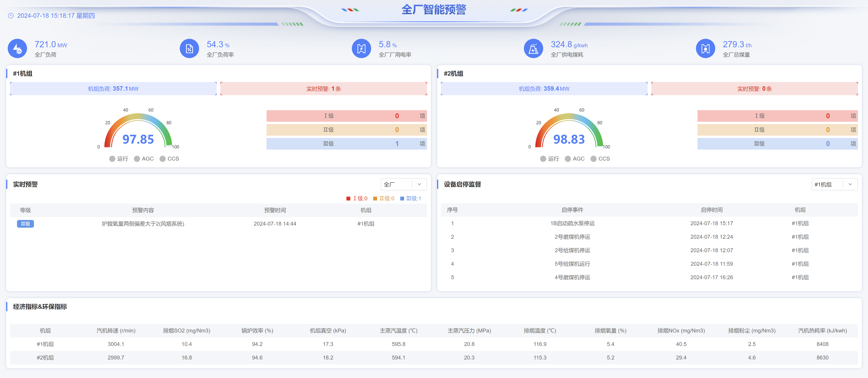This screenshot has height=378, width=868.
Task: Click the plant load rate document icon
Action: [189, 49]
